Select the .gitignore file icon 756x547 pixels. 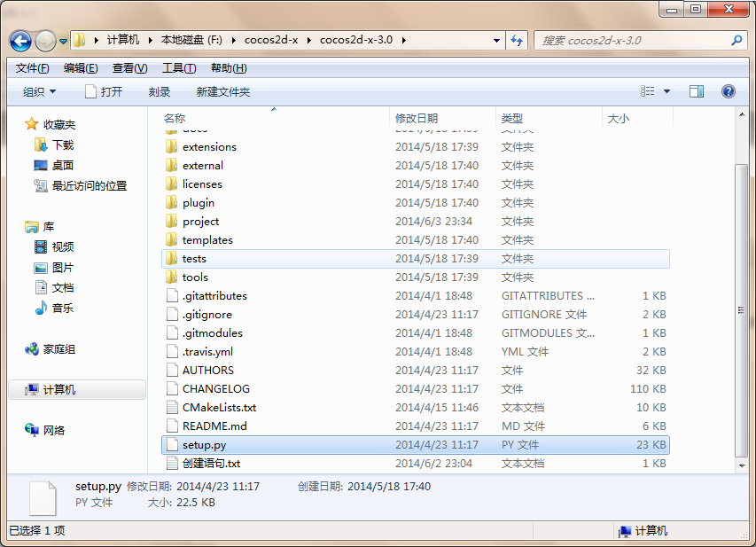[x=172, y=315]
